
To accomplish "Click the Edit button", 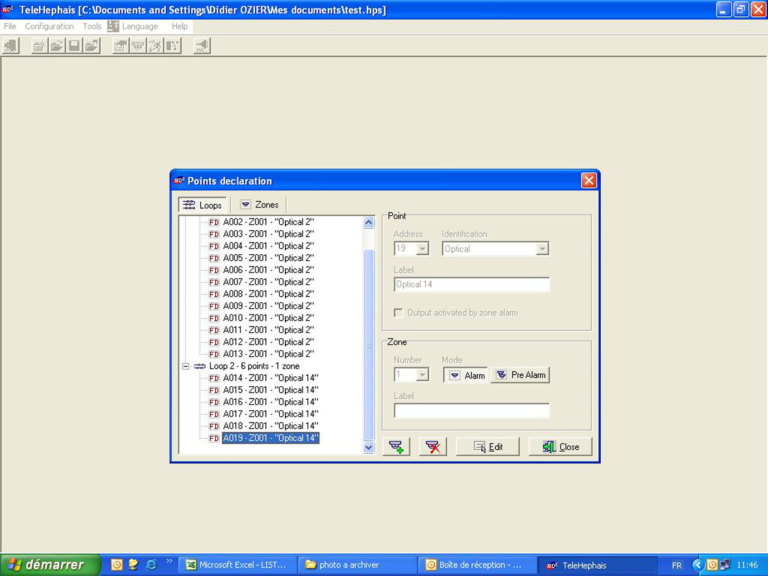I will pyautogui.click(x=488, y=447).
